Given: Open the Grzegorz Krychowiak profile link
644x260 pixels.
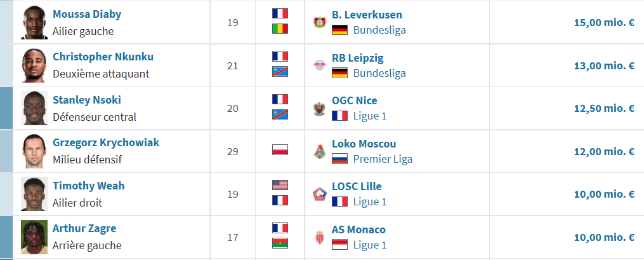Looking at the screenshot, I should [x=106, y=143].
